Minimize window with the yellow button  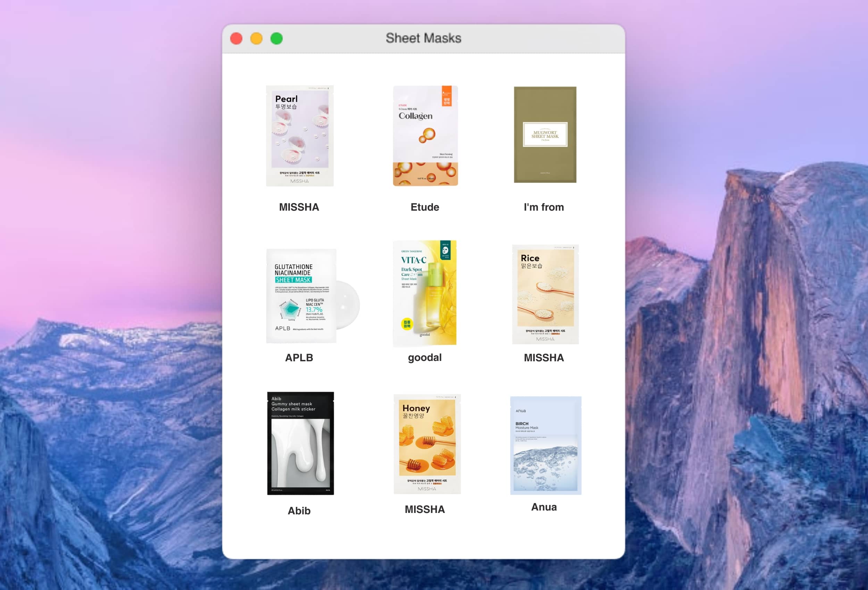pyautogui.click(x=256, y=39)
